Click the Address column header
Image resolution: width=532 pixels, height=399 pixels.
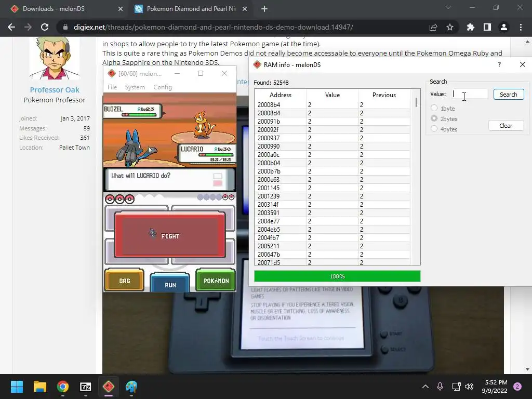coord(280,95)
